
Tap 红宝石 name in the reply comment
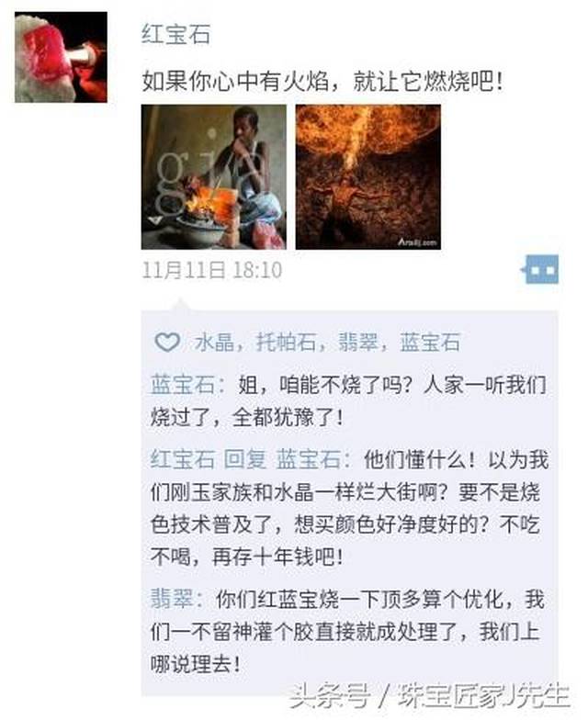(x=182, y=459)
